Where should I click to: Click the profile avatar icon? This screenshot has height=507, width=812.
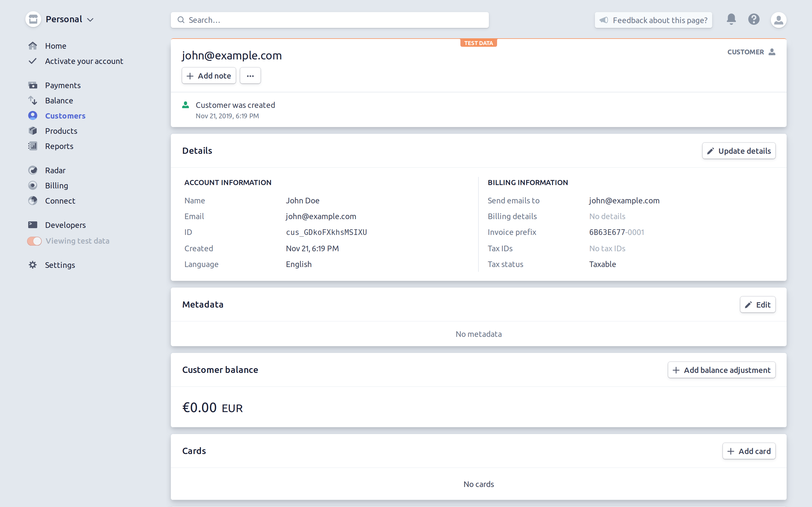pyautogui.click(x=779, y=19)
